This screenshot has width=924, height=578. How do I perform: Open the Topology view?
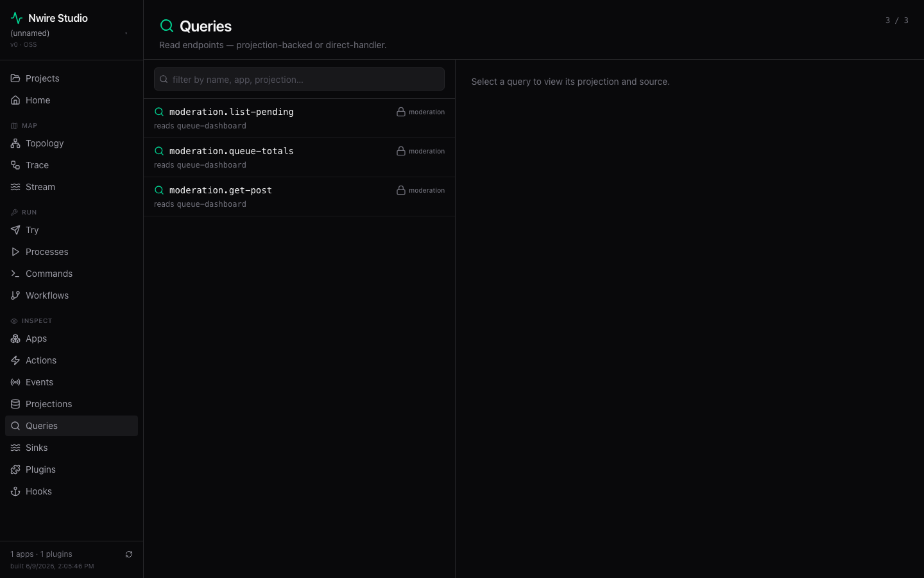pyautogui.click(x=71, y=143)
